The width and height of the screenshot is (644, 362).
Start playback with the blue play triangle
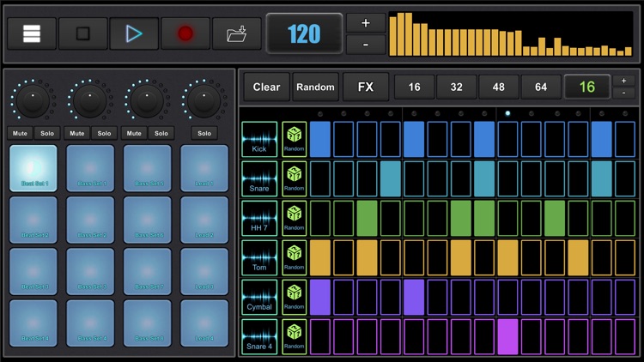(134, 33)
